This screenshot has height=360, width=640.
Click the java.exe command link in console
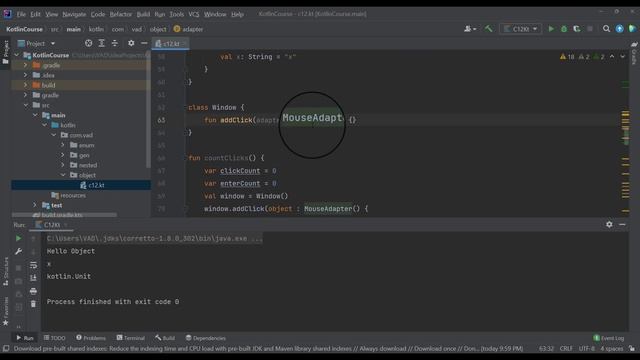pyautogui.click(x=154, y=238)
